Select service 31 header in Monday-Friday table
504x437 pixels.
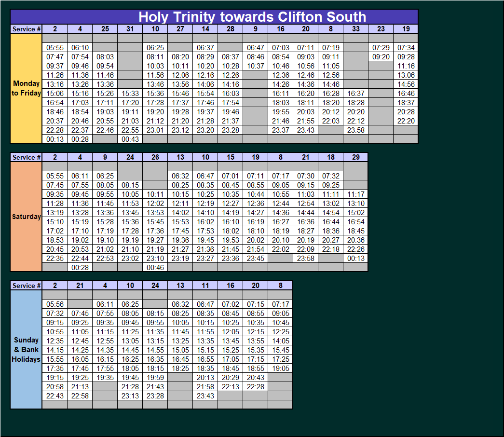click(130, 29)
